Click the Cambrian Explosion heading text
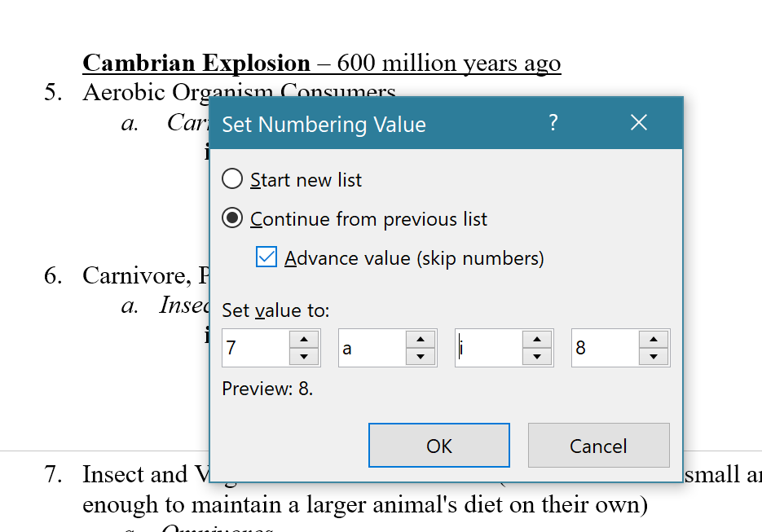 (x=196, y=63)
